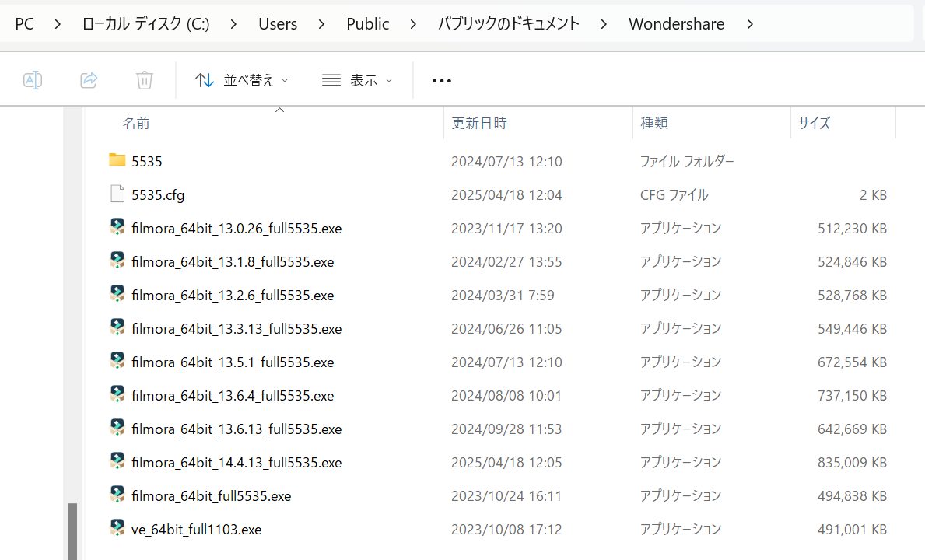Select file name filmora_64bit_13.1.8_full5535.exe
Viewport: 925px width, 560px height.
click(x=233, y=262)
